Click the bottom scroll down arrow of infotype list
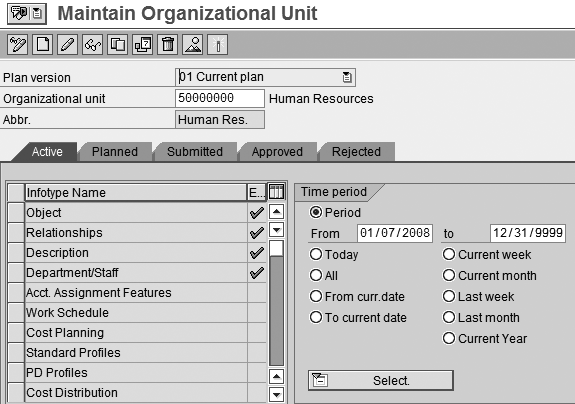This screenshot has width=575, height=404. (x=276, y=395)
